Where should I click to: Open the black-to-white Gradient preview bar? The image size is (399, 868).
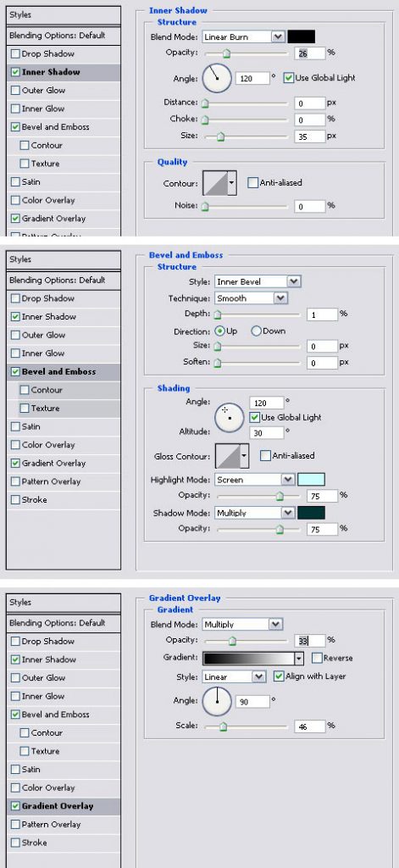click(248, 658)
